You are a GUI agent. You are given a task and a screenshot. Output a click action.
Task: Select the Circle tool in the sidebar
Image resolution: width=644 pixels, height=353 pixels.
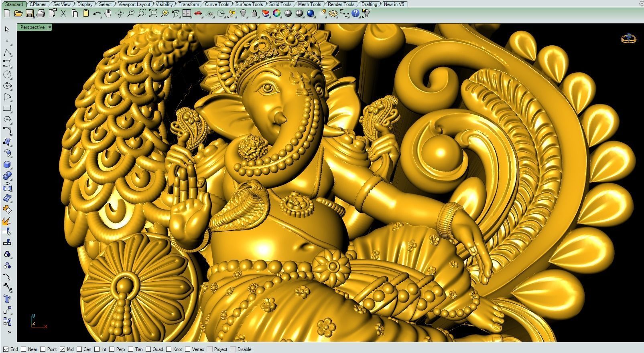[x=7, y=75]
